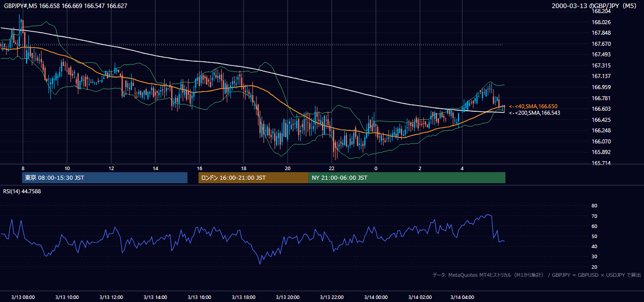This screenshot has width=644, height=302.
Task: Click the 3/14 00:00 date label
Action: 375,297
